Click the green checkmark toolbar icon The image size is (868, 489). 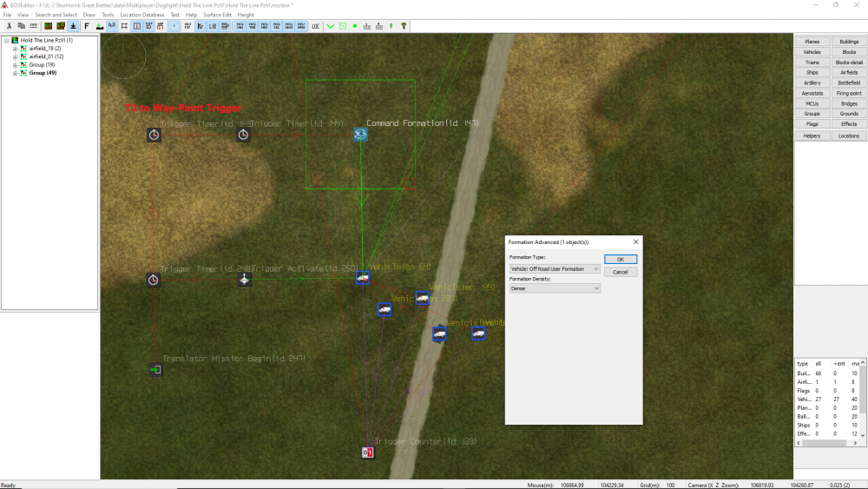point(331,26)
